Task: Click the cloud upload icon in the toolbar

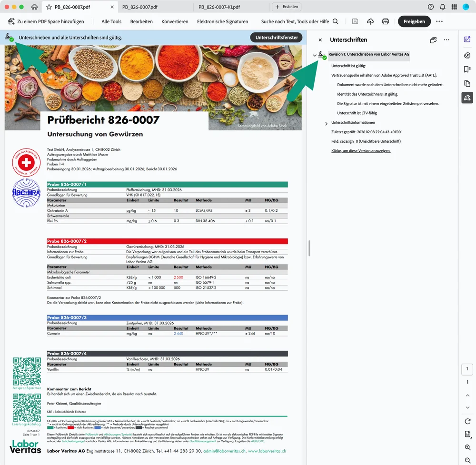Action: click(370, 21)
